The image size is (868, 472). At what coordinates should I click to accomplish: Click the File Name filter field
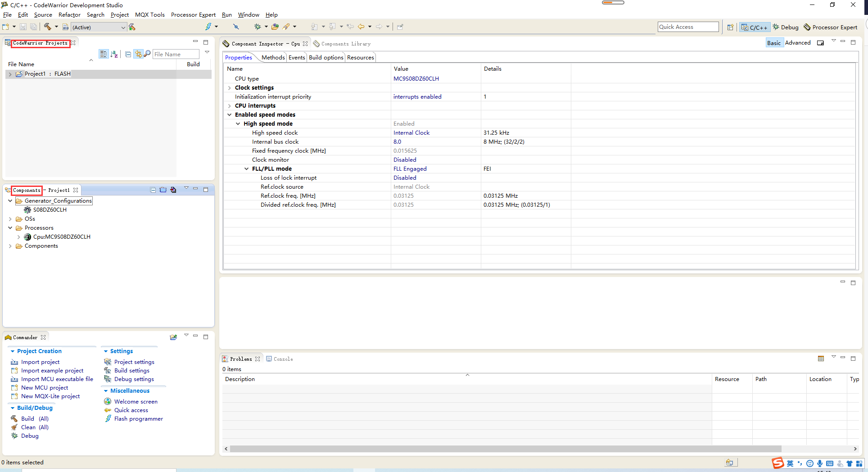point(176,54)
